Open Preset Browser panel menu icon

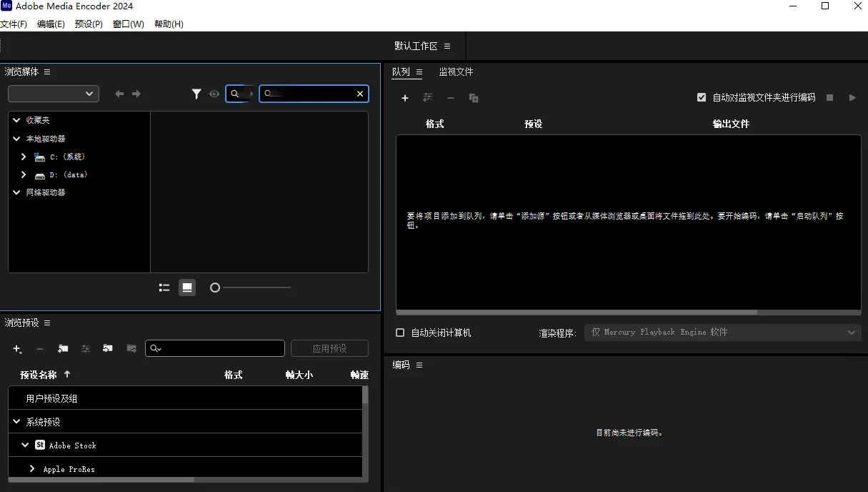pyautogui.click(x=47, y=323)
